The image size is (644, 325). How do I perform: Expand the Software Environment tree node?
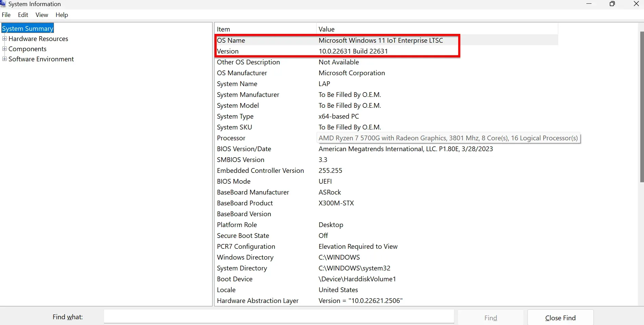pos(4,59)
